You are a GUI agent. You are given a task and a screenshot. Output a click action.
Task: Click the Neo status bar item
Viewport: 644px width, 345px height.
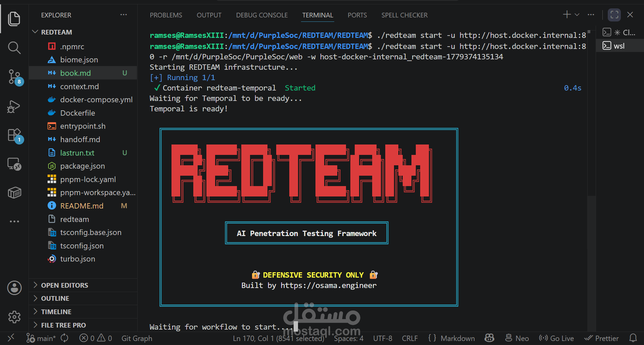(x=517, y=338)
